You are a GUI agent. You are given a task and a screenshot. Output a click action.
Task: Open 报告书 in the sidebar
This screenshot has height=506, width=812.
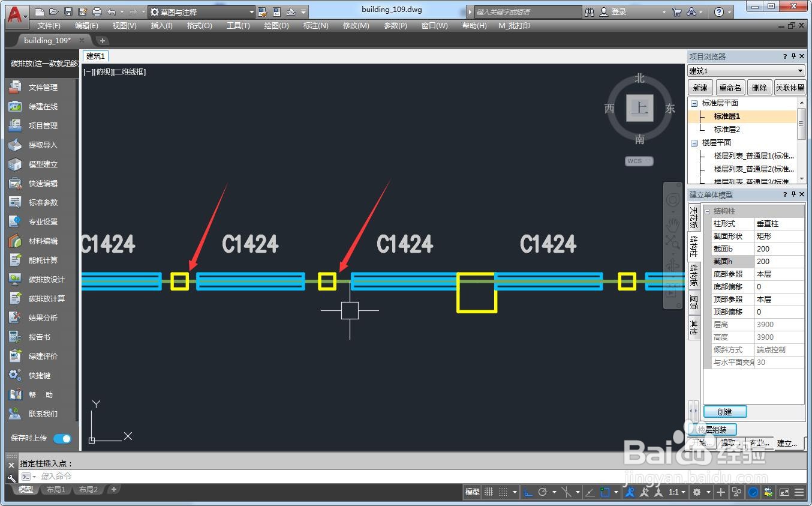(40, 337)
